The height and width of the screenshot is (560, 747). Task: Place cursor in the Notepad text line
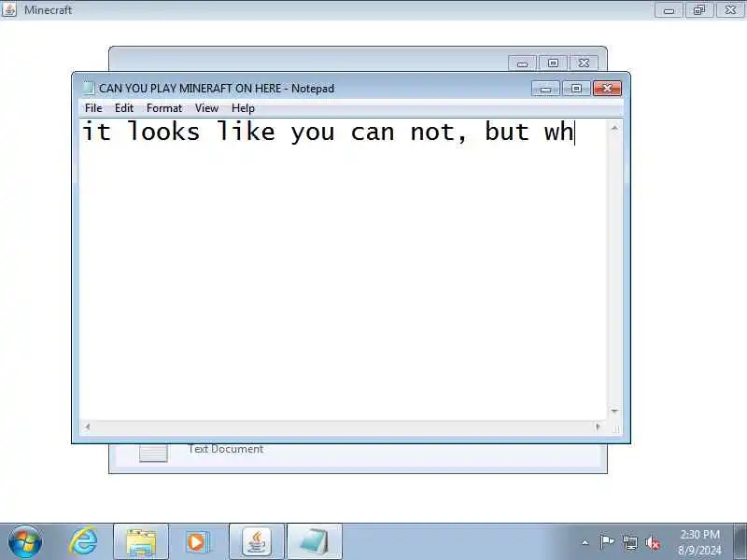pyautogui.click(x=329, y=132)
